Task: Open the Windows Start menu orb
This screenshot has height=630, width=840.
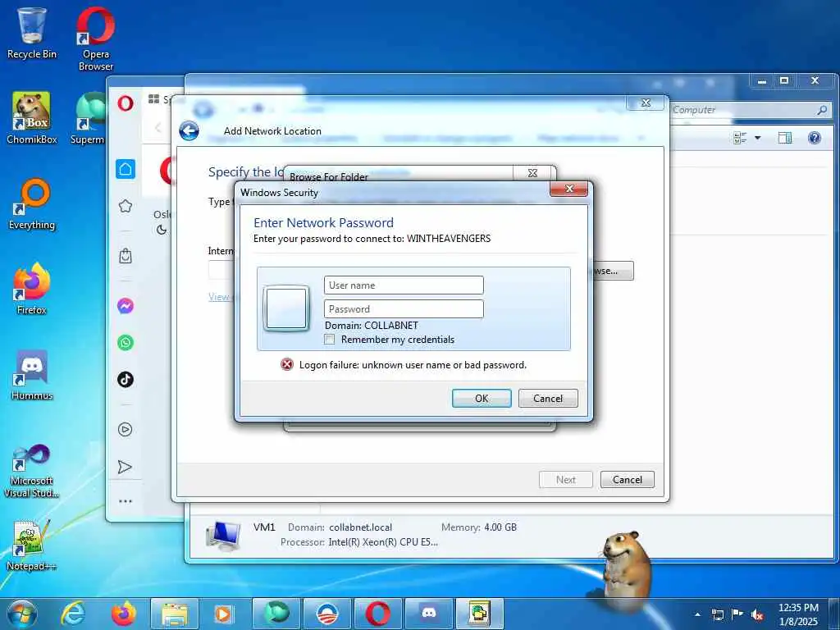Action: point(22,614)
